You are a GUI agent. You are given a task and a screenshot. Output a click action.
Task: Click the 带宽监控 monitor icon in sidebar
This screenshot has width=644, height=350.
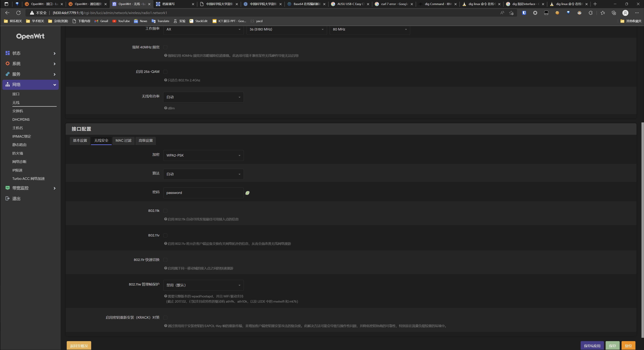[8, 188]
